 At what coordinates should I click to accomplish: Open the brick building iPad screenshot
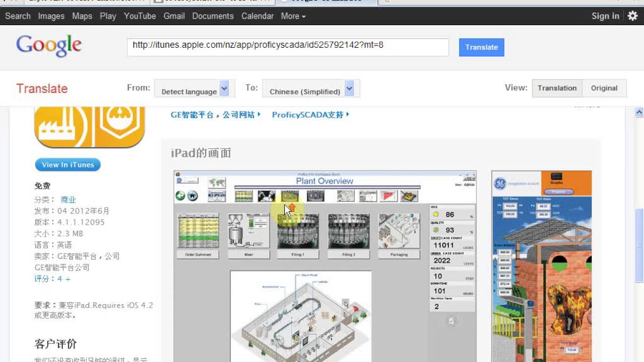541,266
